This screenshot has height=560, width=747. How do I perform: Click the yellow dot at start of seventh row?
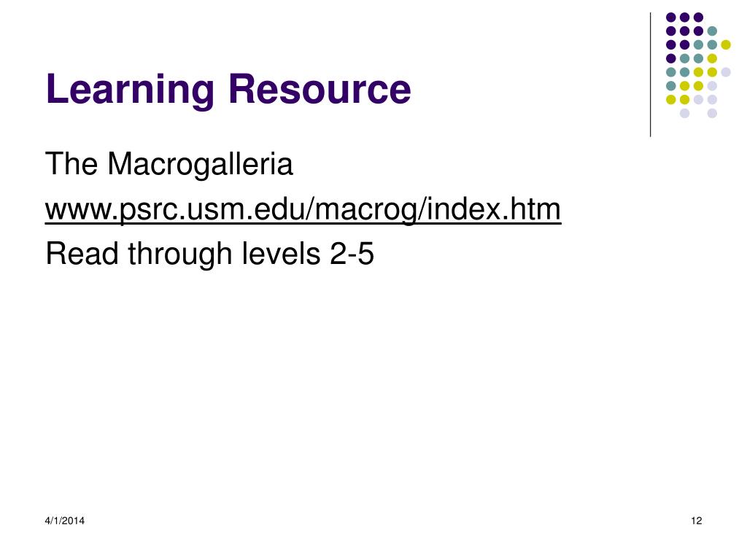pos(671,99)
